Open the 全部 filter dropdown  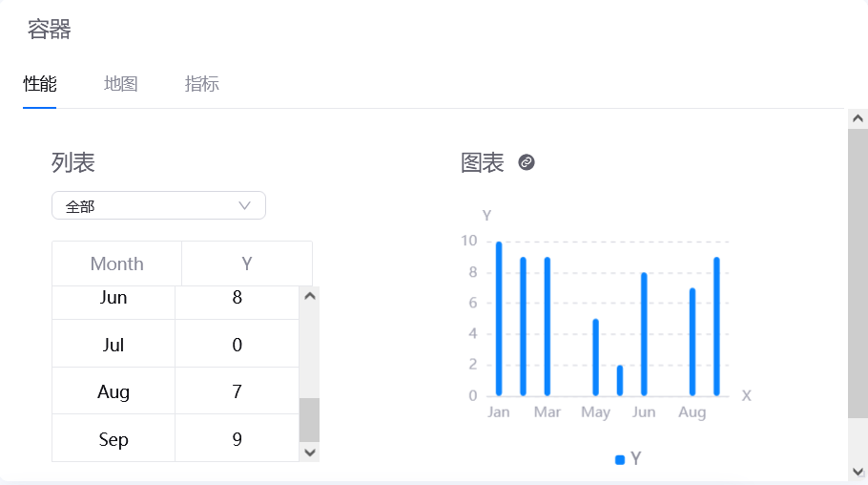click(x=158, y=205)
